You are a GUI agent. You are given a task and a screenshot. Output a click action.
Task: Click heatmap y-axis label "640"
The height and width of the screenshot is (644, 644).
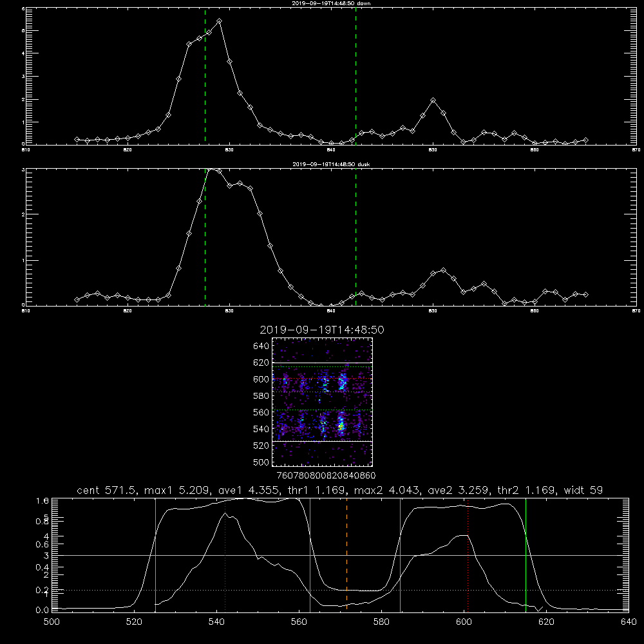tap(261, 346)
